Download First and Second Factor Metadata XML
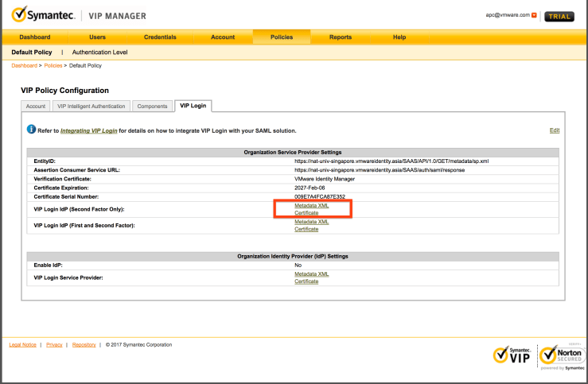The height and width of the screenshot is (384, 588). click(312, 222)
